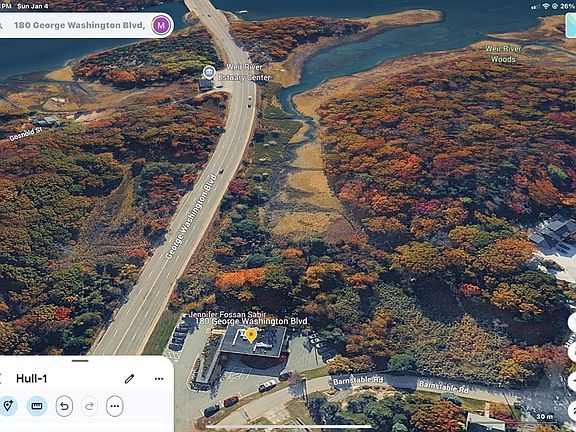Select the 180 George Washington Blvd label
Screen dimensions: 576x432
pyautogui.click(x=252, y=321)
